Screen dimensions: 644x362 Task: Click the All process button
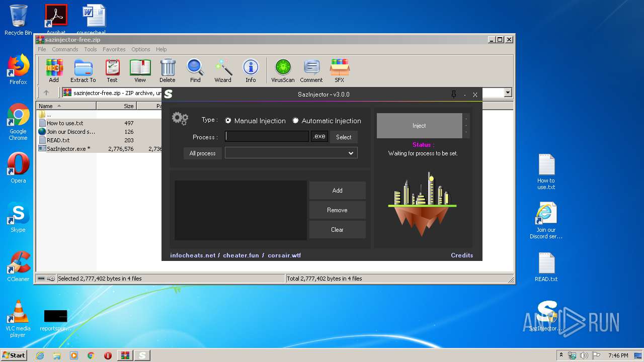click(x=203, y=153)
